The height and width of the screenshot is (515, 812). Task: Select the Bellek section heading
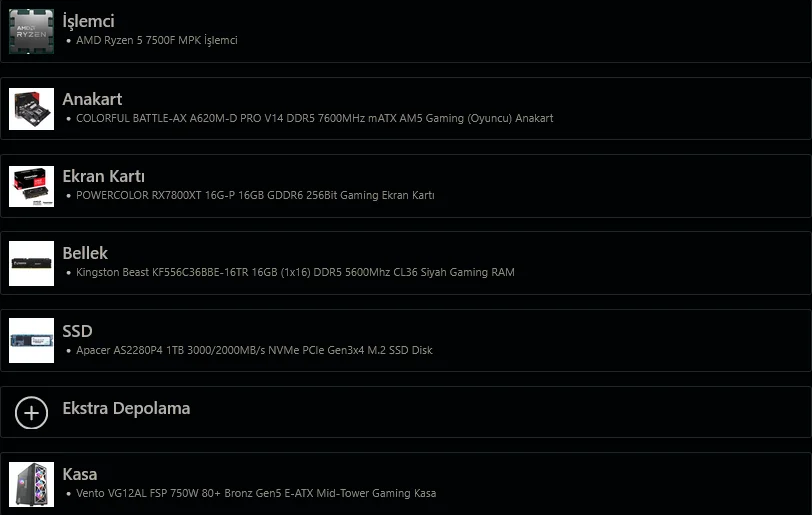[85, 253]
